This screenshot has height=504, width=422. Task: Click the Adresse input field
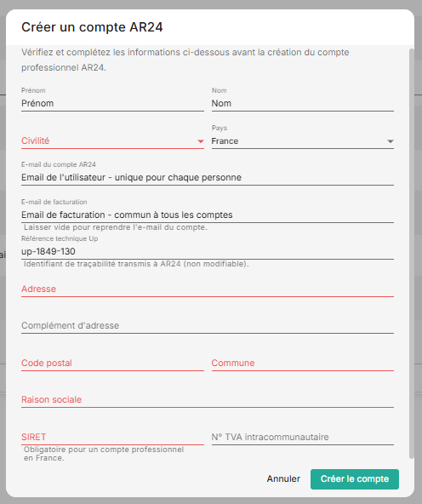(x=208, y=289)
